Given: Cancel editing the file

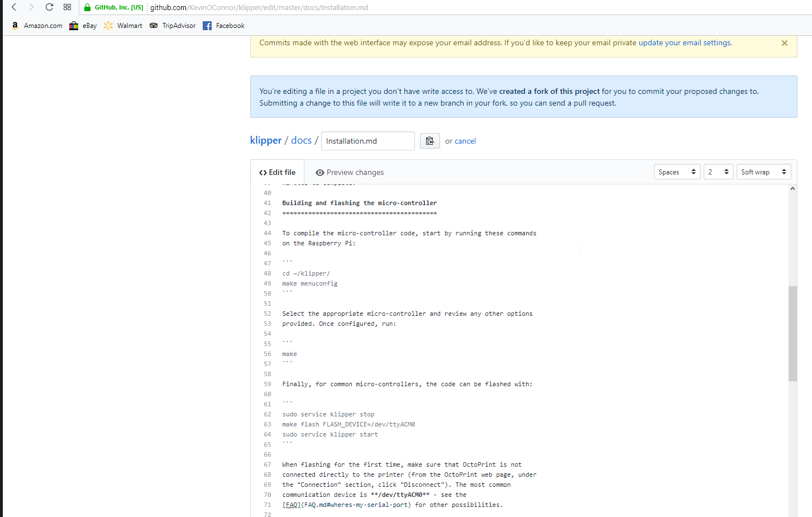Looking at the screenshot, I should coord(465,141).
